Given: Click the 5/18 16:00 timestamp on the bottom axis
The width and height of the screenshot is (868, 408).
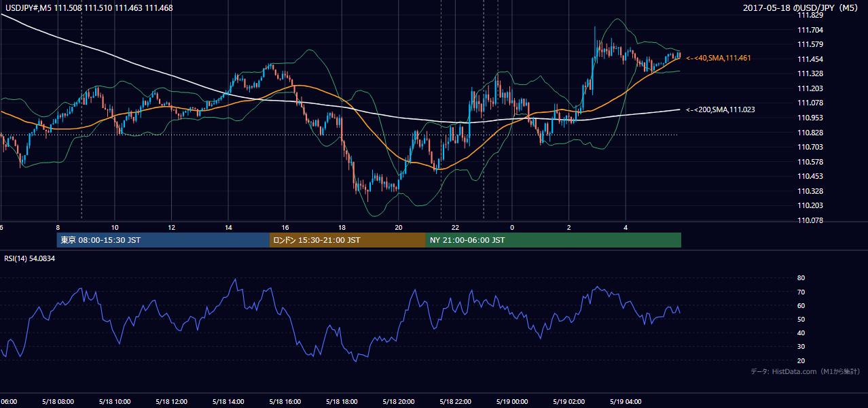Looking at the screenshot, I should pos(285,401).
